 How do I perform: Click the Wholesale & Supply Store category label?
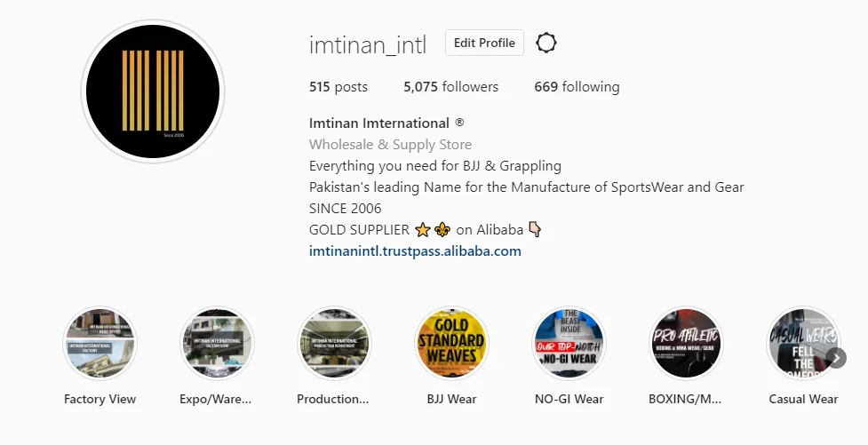pyautogui.click(x=390, y=145)
